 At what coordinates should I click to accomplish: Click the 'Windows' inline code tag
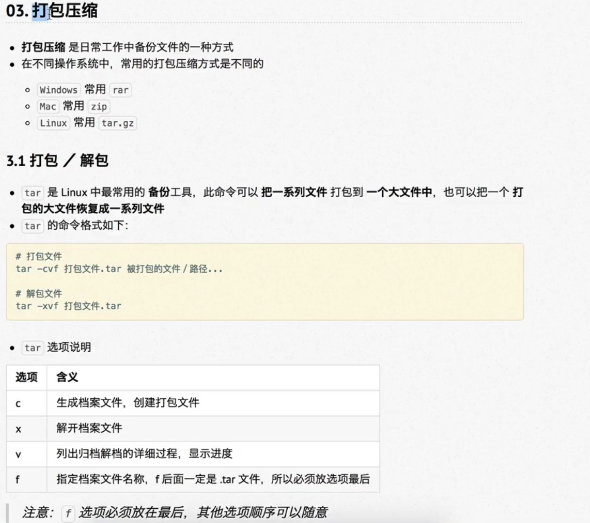[x=58, y=90]
